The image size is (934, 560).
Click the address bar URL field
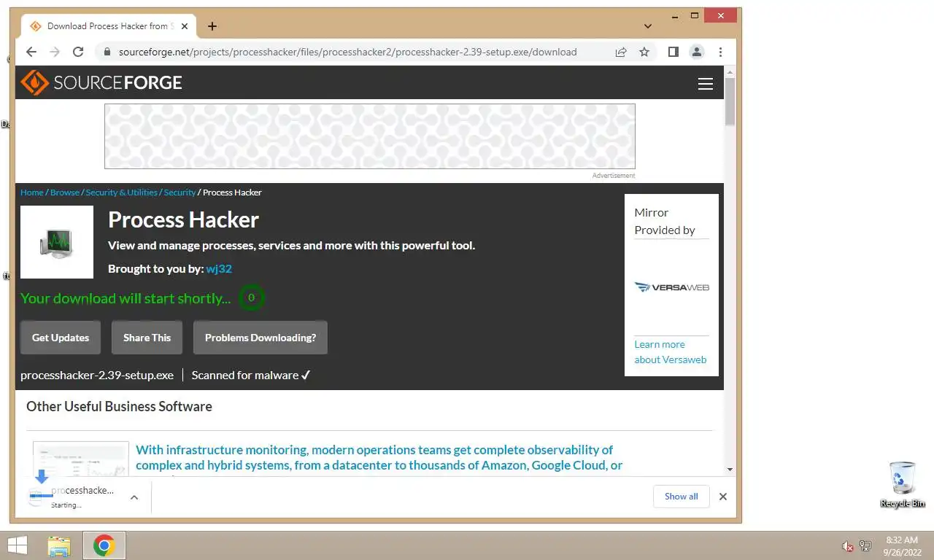(x=347, y=52)
